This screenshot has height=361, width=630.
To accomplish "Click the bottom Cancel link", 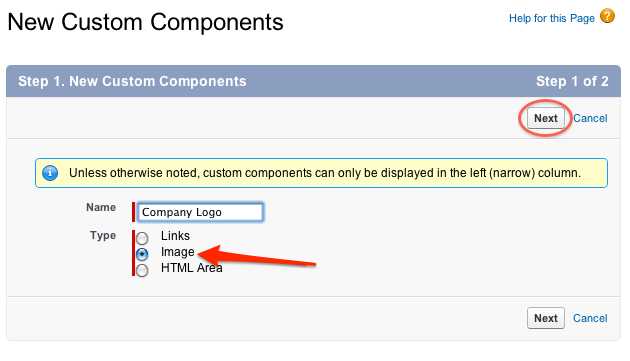I will [x=590, y=318].
